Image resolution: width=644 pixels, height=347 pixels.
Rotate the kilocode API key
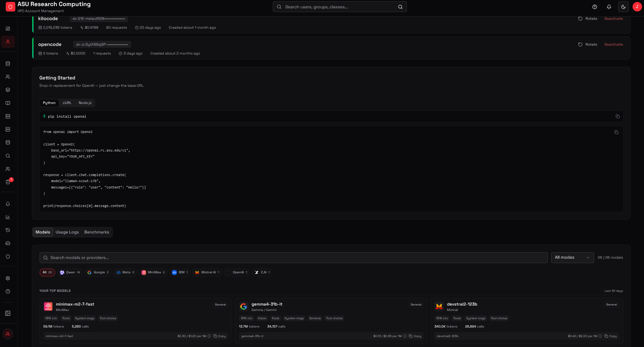(588, 19)
